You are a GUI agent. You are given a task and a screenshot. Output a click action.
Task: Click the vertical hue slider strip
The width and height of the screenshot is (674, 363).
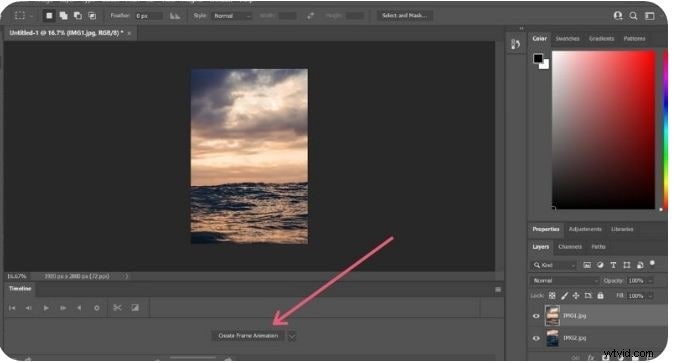666,130
